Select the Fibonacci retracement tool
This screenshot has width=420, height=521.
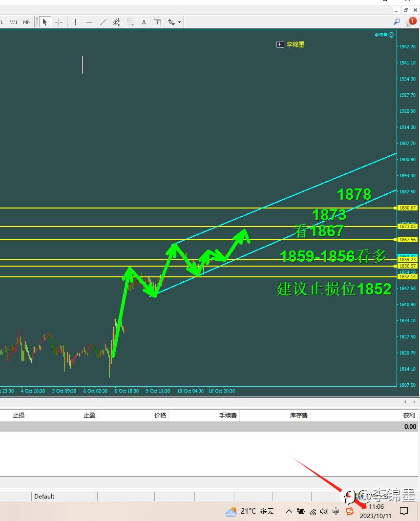(130, 22)
